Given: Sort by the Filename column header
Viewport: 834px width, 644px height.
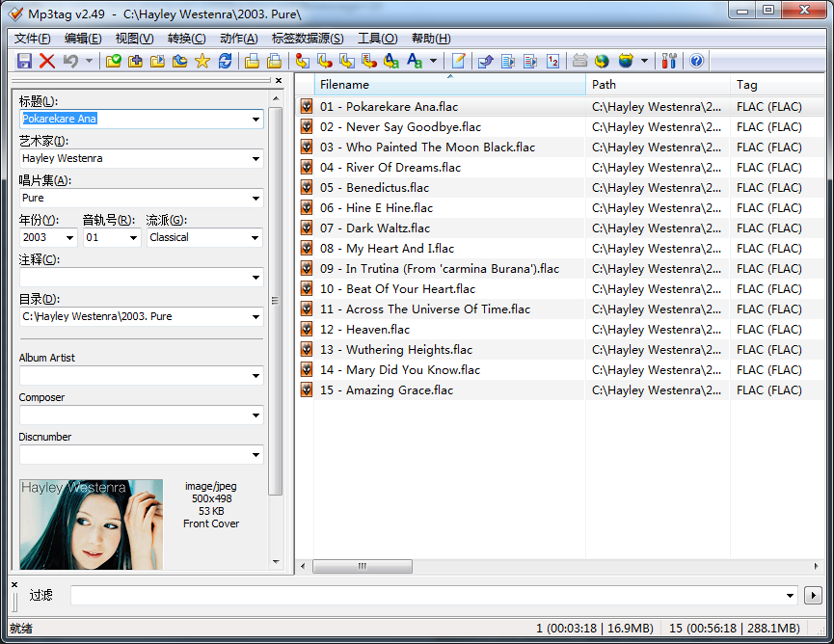Looking at the screenshot, I should click(x=450, y=85).
